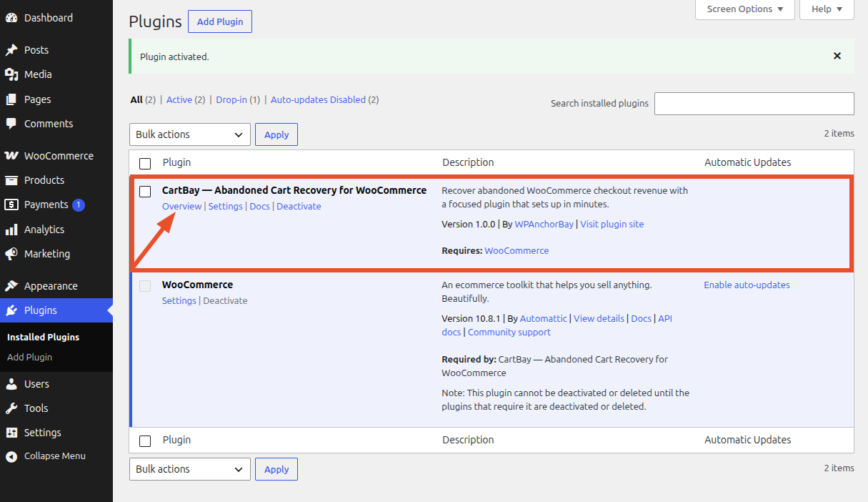Viewport: 868px width, 502px height.
Task: Click the Add Plugin button beside title
Action: (220, 21)
